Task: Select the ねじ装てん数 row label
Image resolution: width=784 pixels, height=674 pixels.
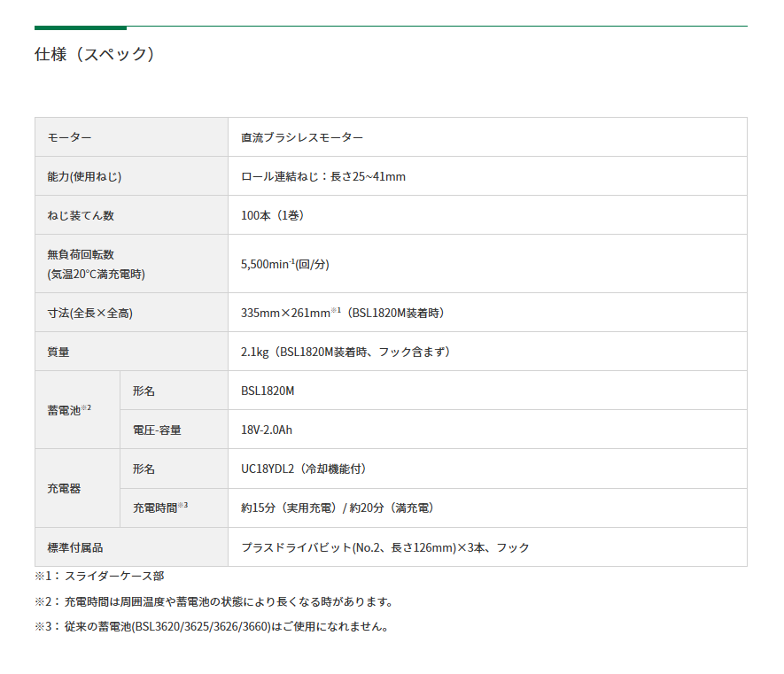Action: pyautogui.click(x=75, y=214)
